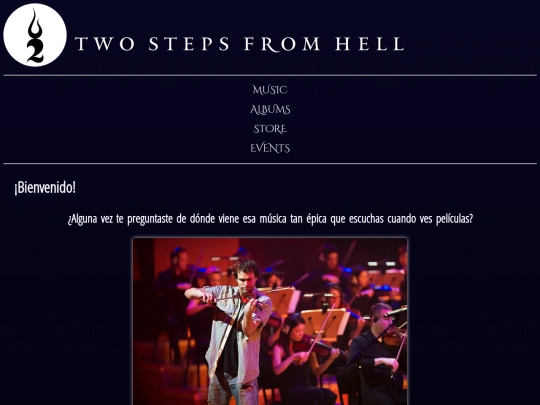Viewport: 540px width, 405px height.
Task: Click the word STEPS in the header title
Action: 189,44
